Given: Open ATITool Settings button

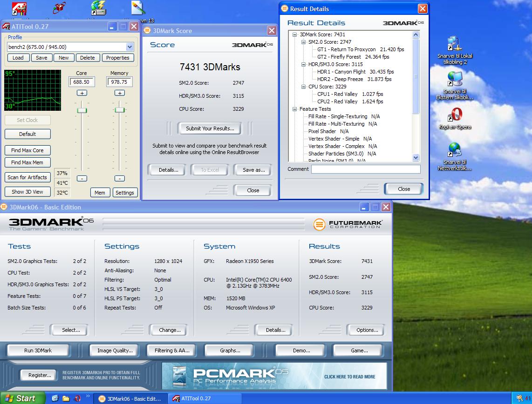Looking at the screenshot, I should coord(125,193).
